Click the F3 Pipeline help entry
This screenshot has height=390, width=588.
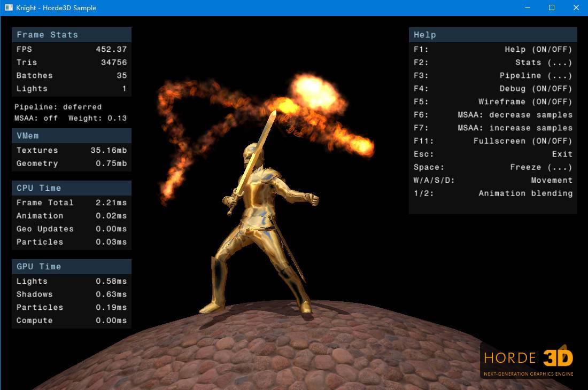point(493,76)
